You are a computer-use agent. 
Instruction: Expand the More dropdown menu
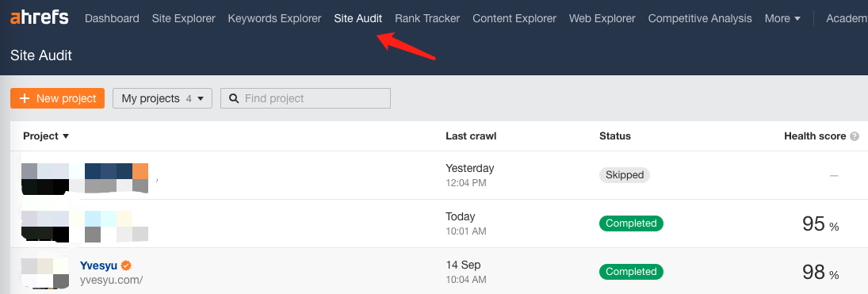tap(782, 18)
